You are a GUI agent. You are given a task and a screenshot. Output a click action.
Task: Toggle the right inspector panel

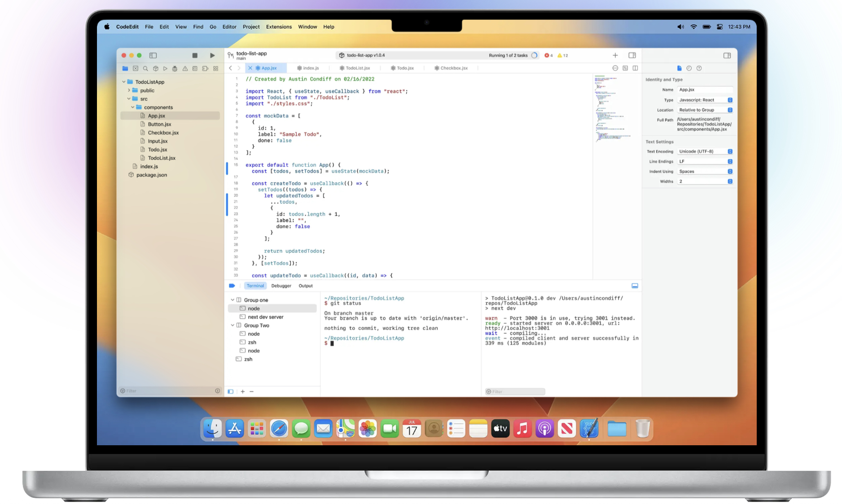point(728,55)
